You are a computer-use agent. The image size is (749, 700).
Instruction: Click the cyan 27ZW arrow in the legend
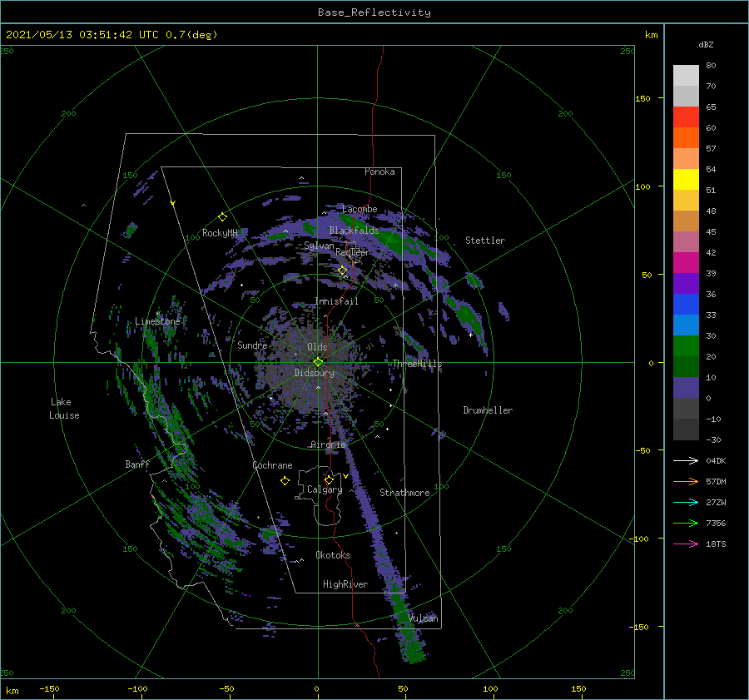click(686, 502)
